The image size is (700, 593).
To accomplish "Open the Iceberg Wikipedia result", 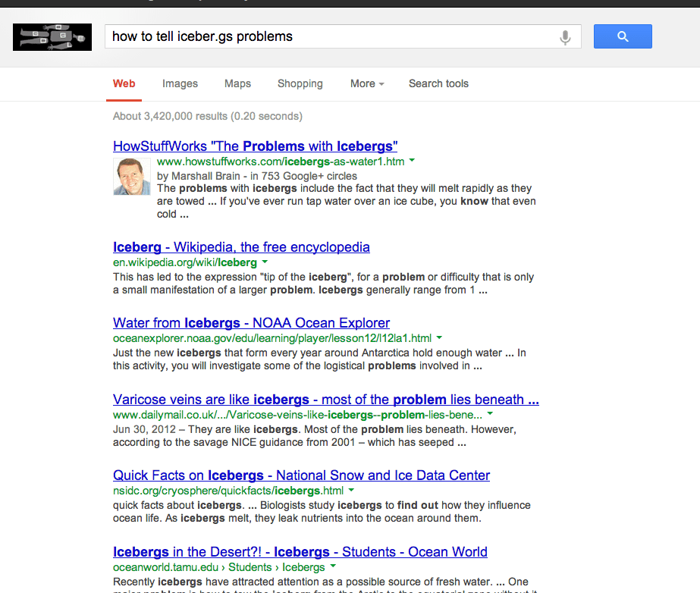I will (241, 247).
